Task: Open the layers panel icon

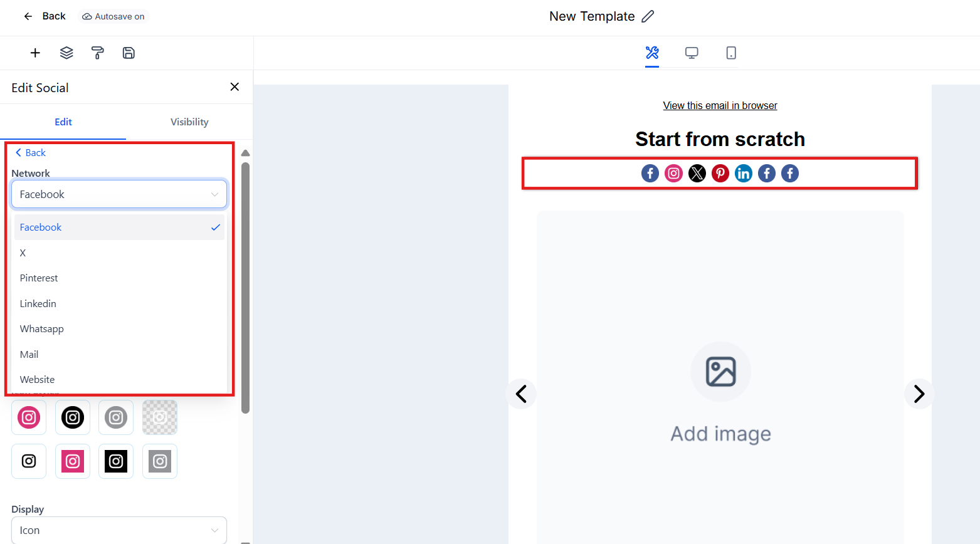Action: click(66, 53)
